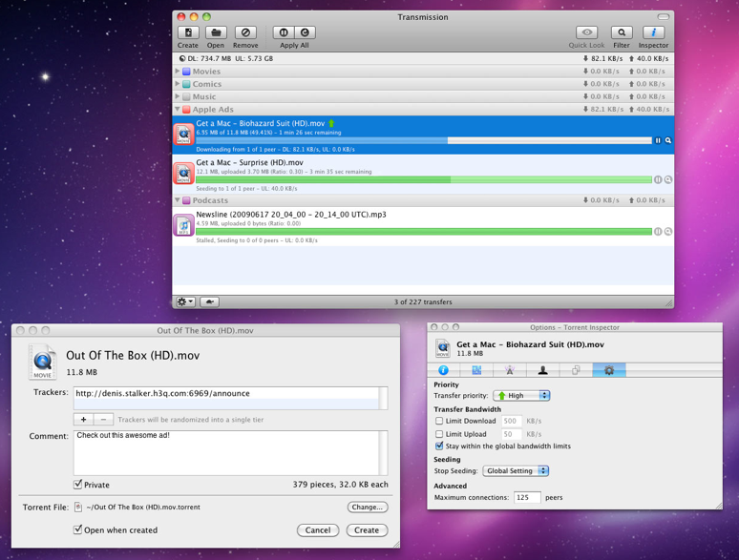Reveal Surprise (HD).mov in Finder
This screenshot has width=739, height=560.
click(668, 179)
